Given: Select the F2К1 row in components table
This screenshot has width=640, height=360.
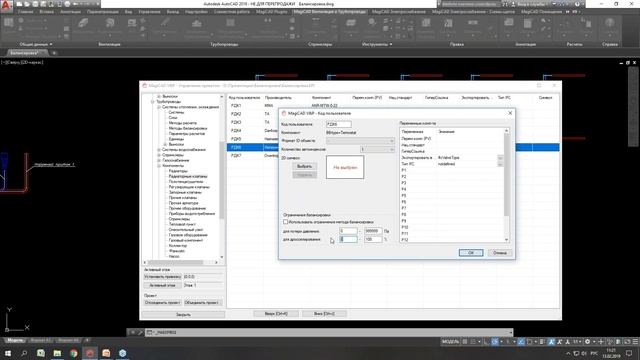Looking at the screenshot, I should click(393, 106).
